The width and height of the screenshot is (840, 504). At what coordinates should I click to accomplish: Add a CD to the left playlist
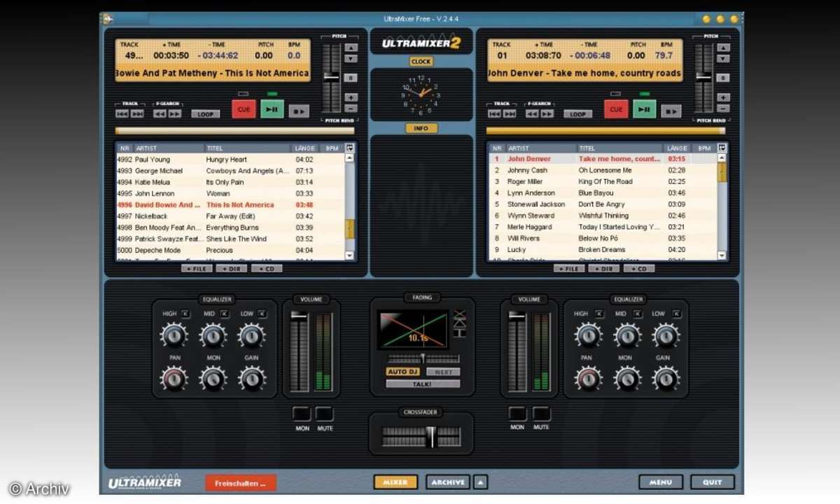[x=266, y=269]
